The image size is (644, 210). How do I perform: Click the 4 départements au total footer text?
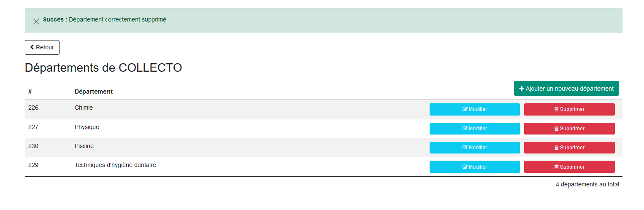coord(587,184)
